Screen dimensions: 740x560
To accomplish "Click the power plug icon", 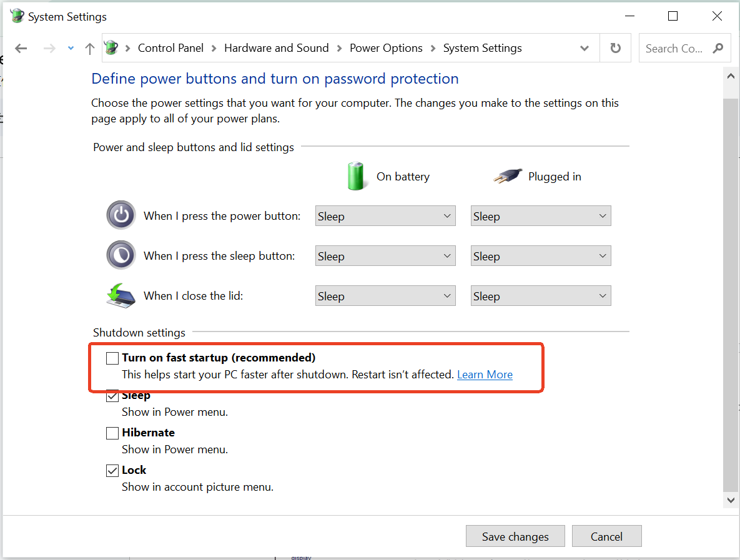I will tap(507, 176).
